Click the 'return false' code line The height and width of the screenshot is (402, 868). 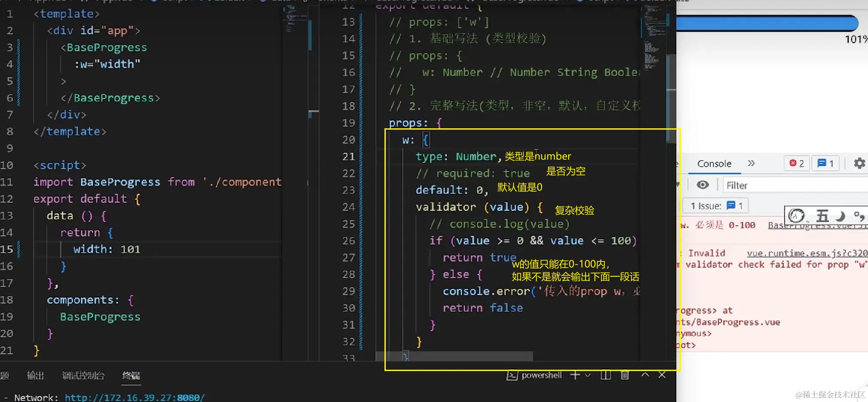tap(483, 308)
